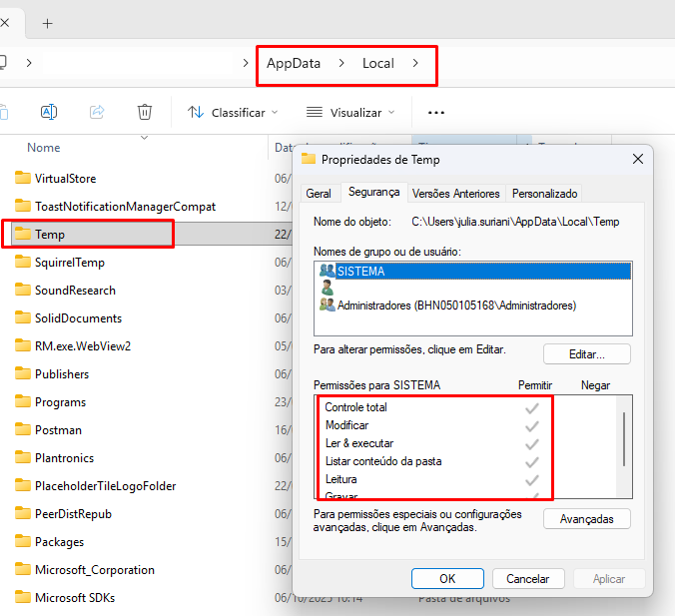Click the disabled Aplicar button
Image resolution: width=675 pixels, height=616 pixels.
[x=609, y=578]
